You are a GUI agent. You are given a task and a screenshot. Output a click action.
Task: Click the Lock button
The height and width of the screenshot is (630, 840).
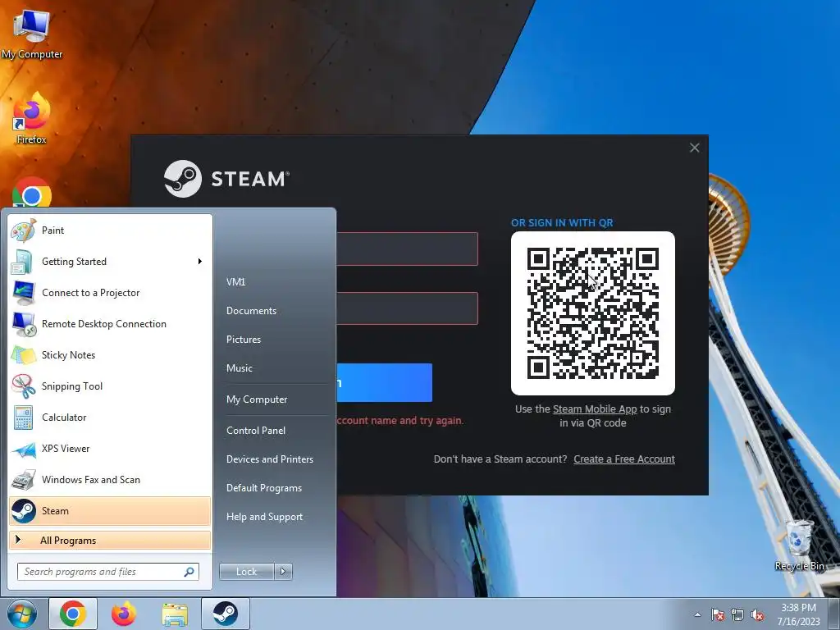pyautogui.click(x=246, y=572)
